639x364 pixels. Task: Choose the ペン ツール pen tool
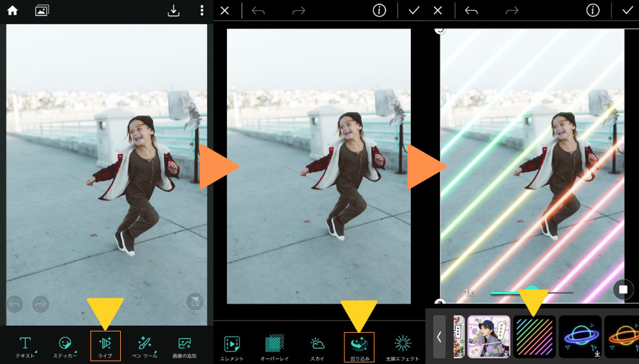tap(144, 347)
